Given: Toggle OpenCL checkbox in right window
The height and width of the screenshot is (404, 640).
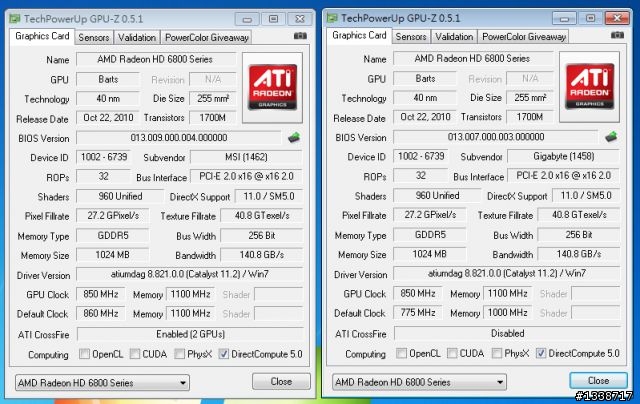Looking at the screenshot, I should pos(402,353).
